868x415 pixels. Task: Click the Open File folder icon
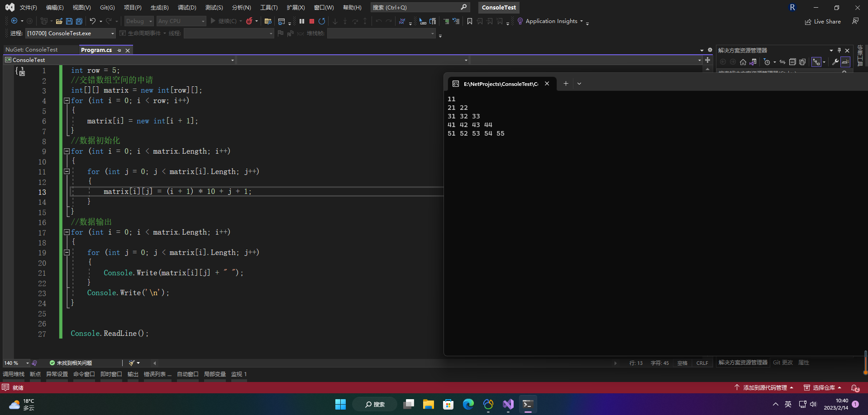tap(59, 21)
